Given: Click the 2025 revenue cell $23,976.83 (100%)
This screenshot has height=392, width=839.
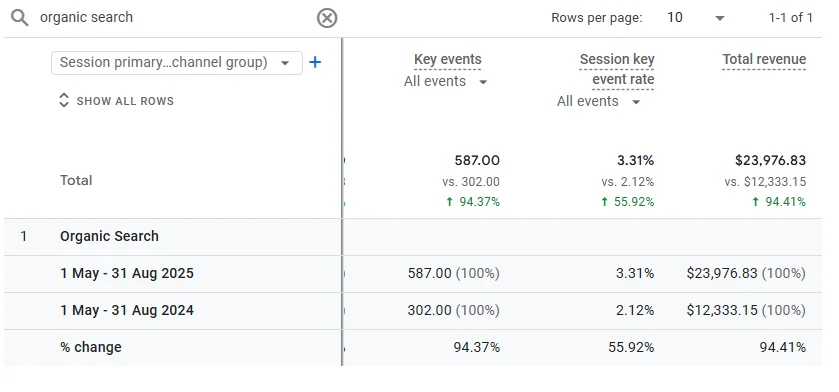Looking at the screenshot, I should (x=746, y=273).
